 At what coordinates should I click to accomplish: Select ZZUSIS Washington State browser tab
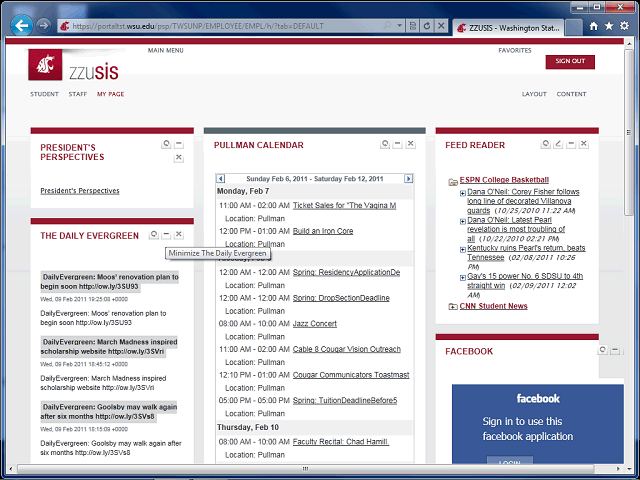[x=508, y=28]
